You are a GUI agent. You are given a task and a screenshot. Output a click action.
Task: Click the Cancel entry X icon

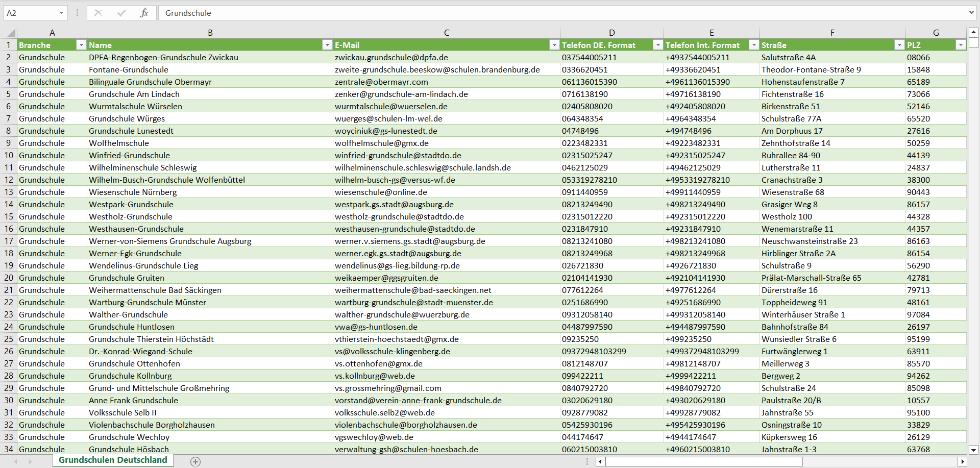(x=98, y=13)
